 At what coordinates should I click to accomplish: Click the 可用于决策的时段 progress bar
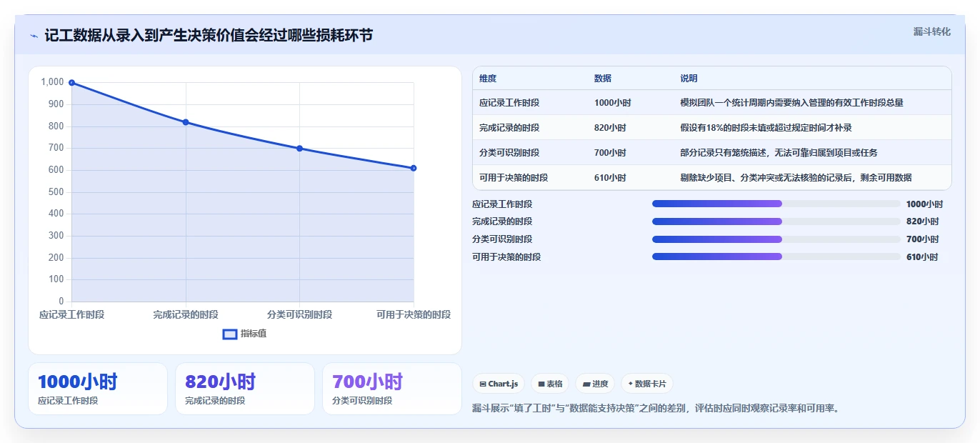[776, 257]
